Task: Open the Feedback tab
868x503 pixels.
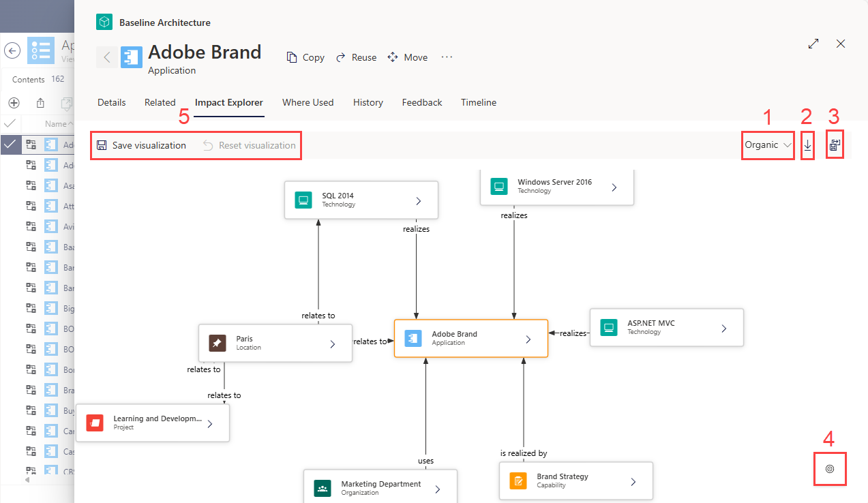Action: coord(422,102)
